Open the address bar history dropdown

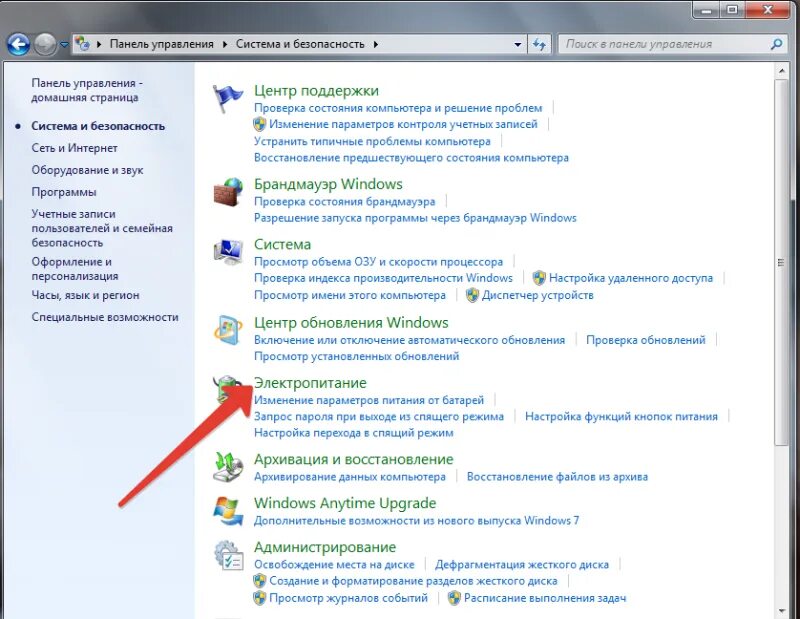[x=518, y=44]
